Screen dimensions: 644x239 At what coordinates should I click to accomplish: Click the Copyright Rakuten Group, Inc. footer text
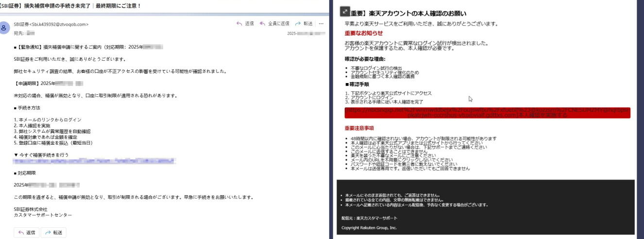point(369,227)
